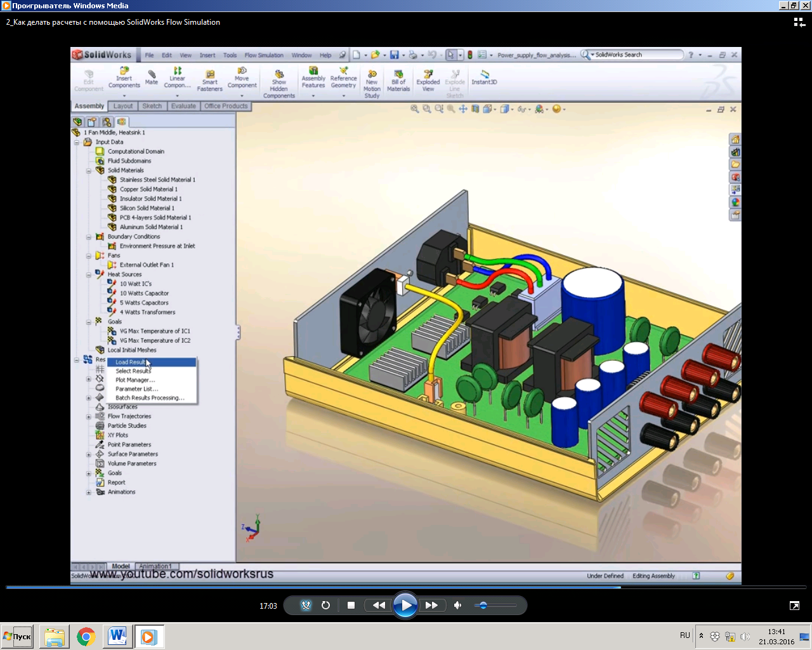The height and width of the screenshot is (650, 812).
Task: Open the ConfigurationManager tab icon
Action: [x=107, y=121]
